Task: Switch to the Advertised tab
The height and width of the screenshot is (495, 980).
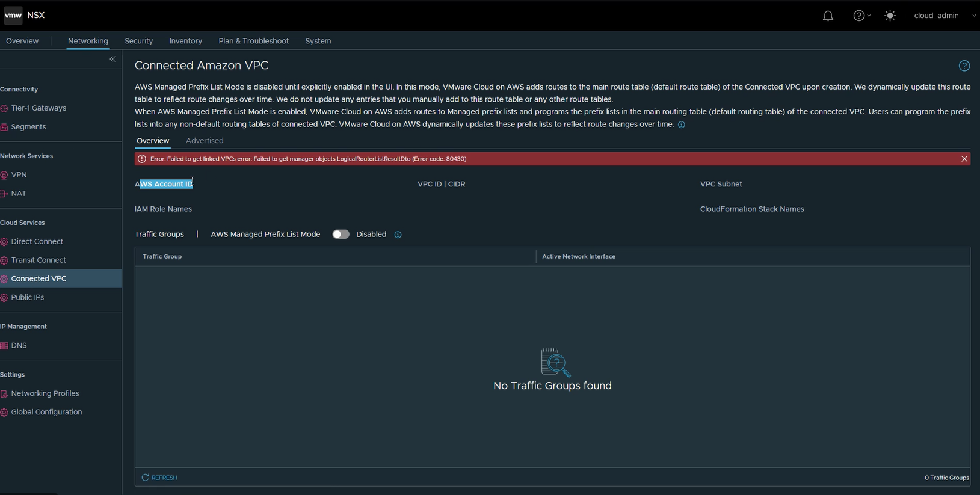Action: [x=205, y=141]
